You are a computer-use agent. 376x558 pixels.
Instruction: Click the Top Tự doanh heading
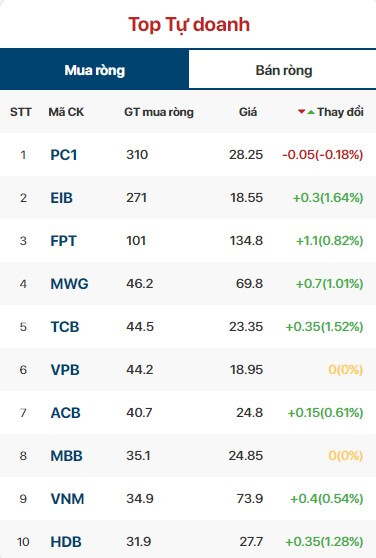(189, 25)
